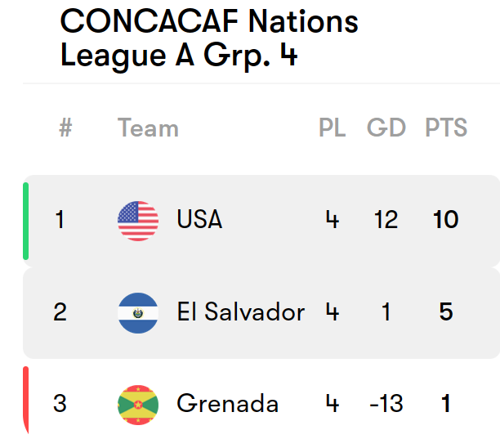The image size is (500, 448).
Task: Click the red relegation bar beside Grenada
Action: (x=26, y=401)
